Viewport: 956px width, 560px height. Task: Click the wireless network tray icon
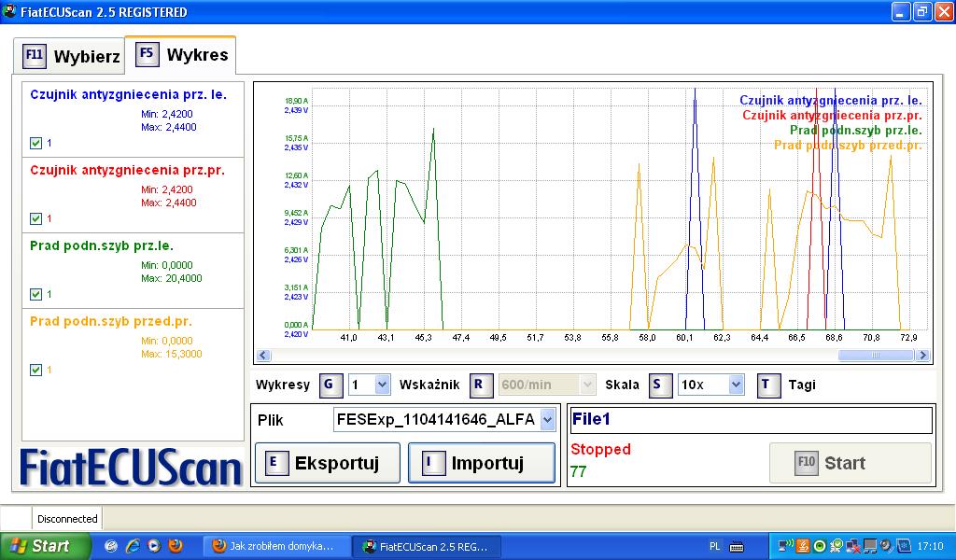click(786, 545)
